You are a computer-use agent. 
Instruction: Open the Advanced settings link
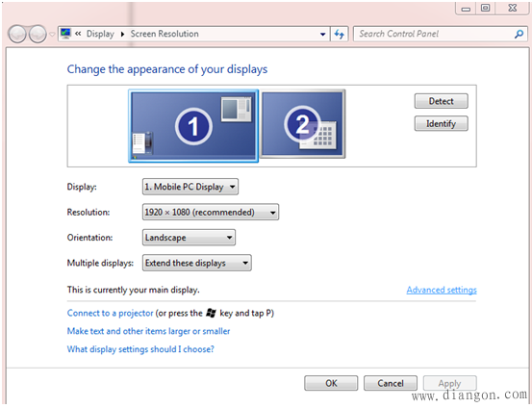pyautogui.click(x=442, y=290)
